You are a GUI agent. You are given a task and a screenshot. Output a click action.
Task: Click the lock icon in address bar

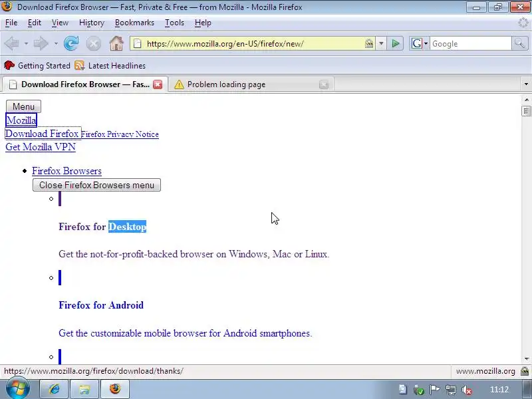pos(369,43)
